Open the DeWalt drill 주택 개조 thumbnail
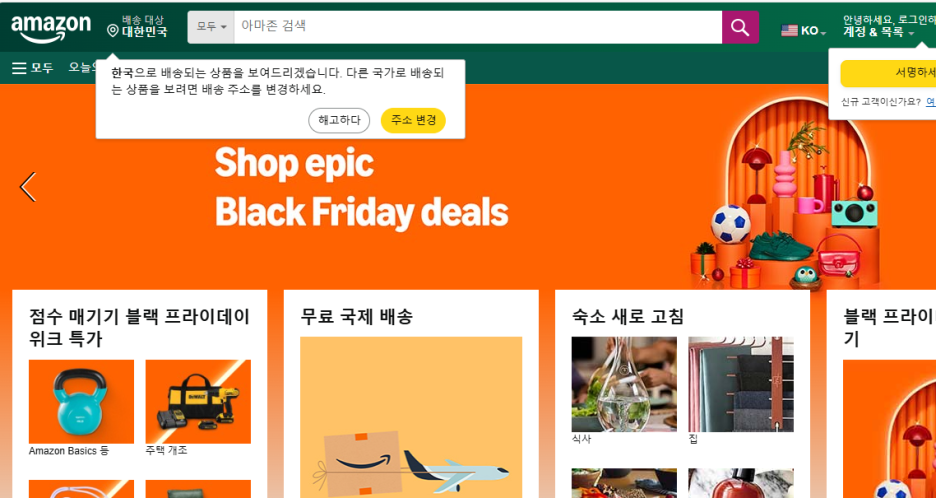Image resolution: width=936 pixels, height=498 pixels. pyautogui.click(x=198, y=401)
